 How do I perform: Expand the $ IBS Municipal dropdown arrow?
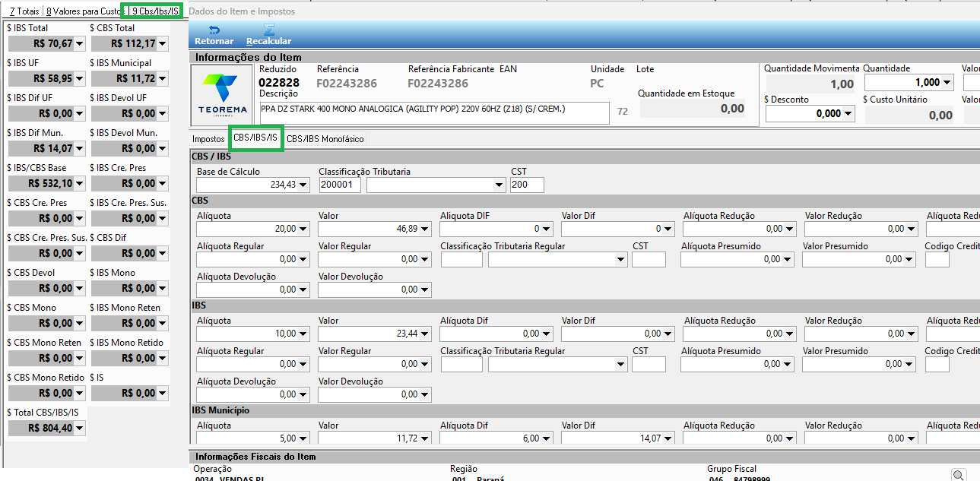tap(163, 79)
